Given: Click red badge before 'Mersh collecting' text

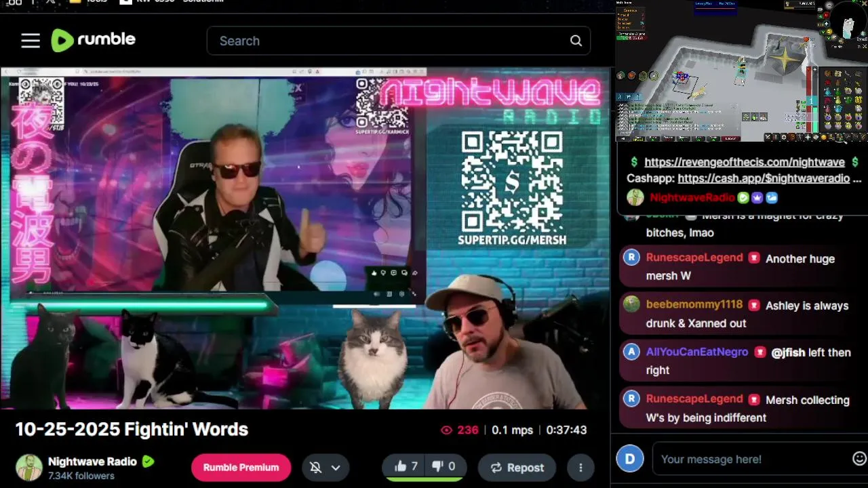Looking at the screenshot, I should pos(754,399).
